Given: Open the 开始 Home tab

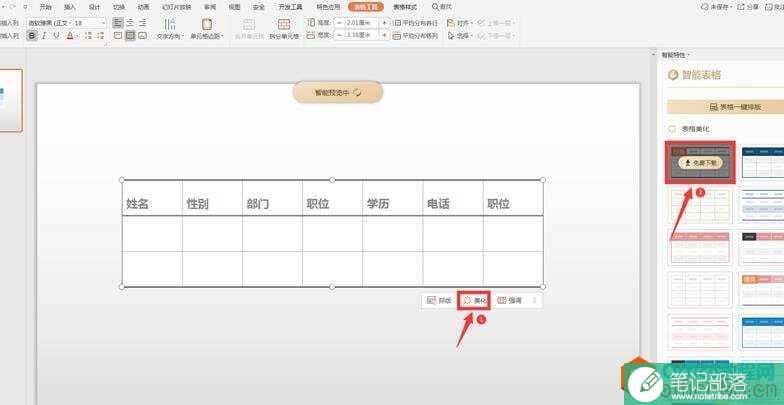Looking at the screenshot, I should [46, 7].
